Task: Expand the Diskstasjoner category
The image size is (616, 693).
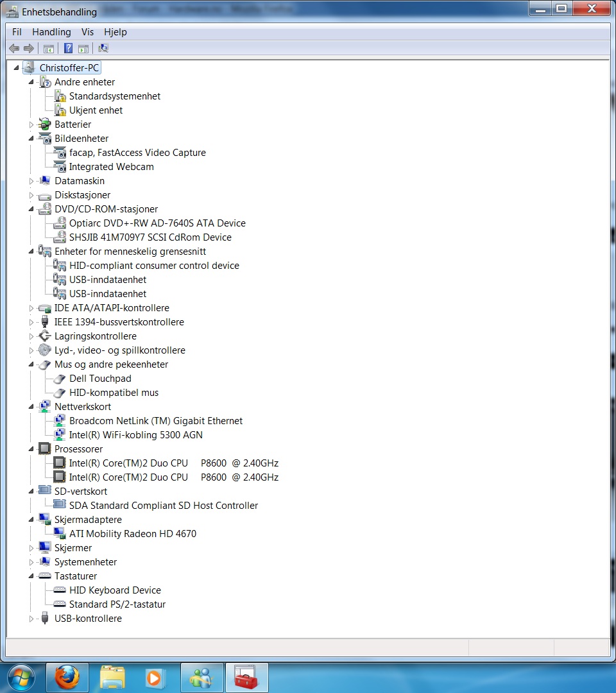Action: click(x=31, y=195)
